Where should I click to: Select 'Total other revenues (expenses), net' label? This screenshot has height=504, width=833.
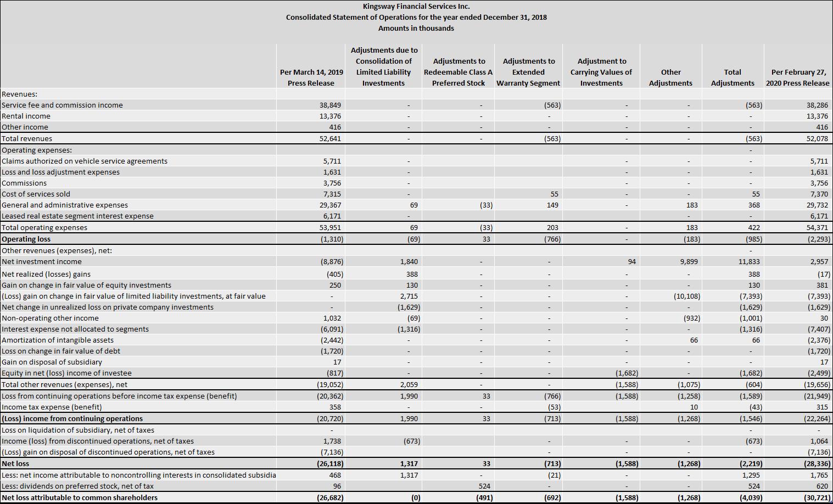click(x=65, y=384)
